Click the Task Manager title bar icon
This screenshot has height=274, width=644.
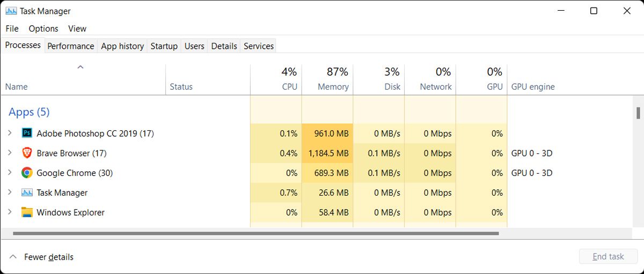coord(11,11)
